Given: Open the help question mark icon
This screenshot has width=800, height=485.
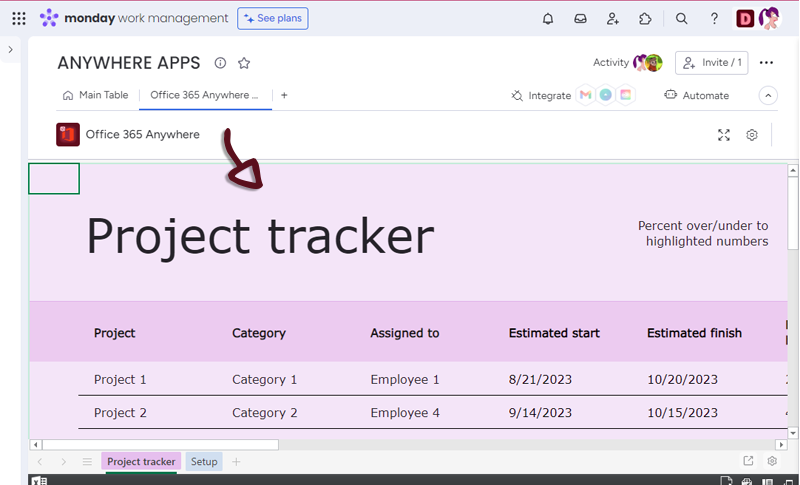Looking at the screenshot, I should (x=714, y=18).
